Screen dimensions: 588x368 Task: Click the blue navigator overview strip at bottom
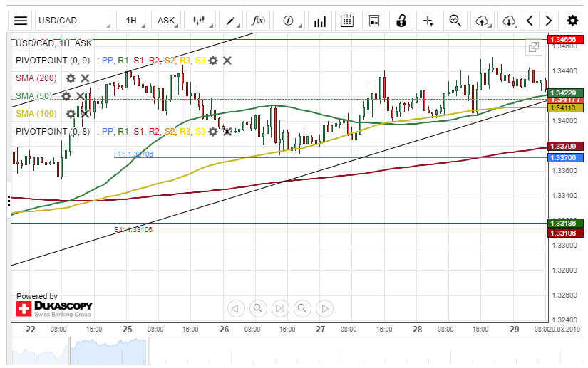point(78,352)
